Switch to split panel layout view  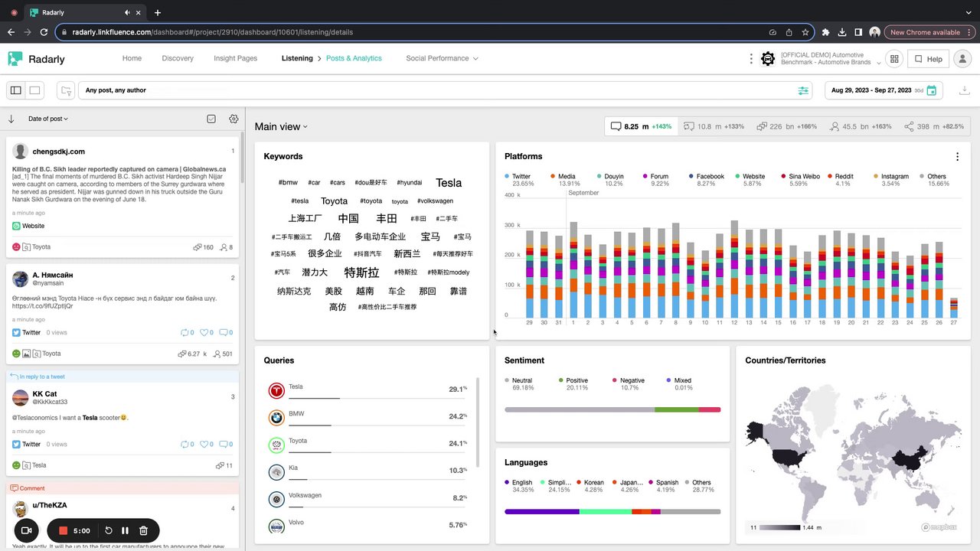coord(15,90)
